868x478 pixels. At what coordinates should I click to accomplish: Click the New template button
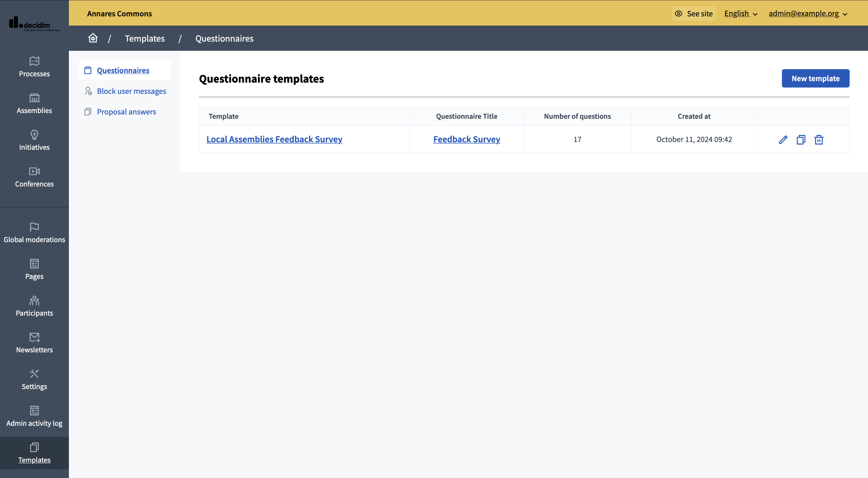pos(815,78)
